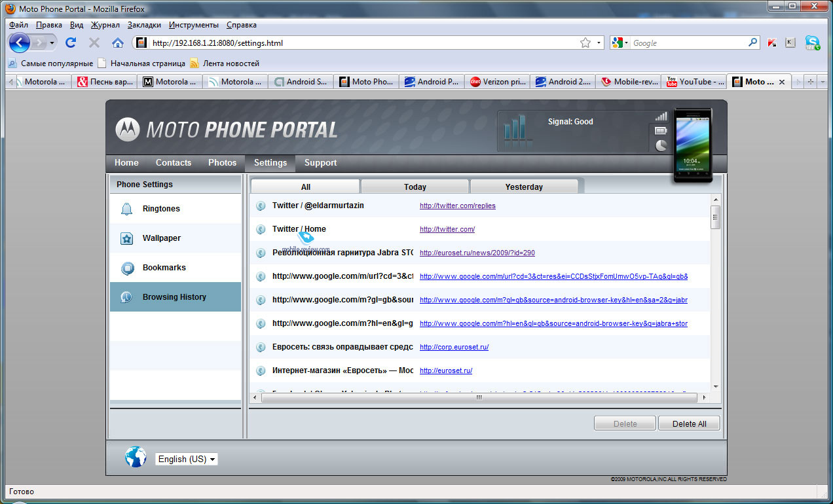
Task: Open the Журнал menu
Action: pyautogui.click(x=105, y=25)
